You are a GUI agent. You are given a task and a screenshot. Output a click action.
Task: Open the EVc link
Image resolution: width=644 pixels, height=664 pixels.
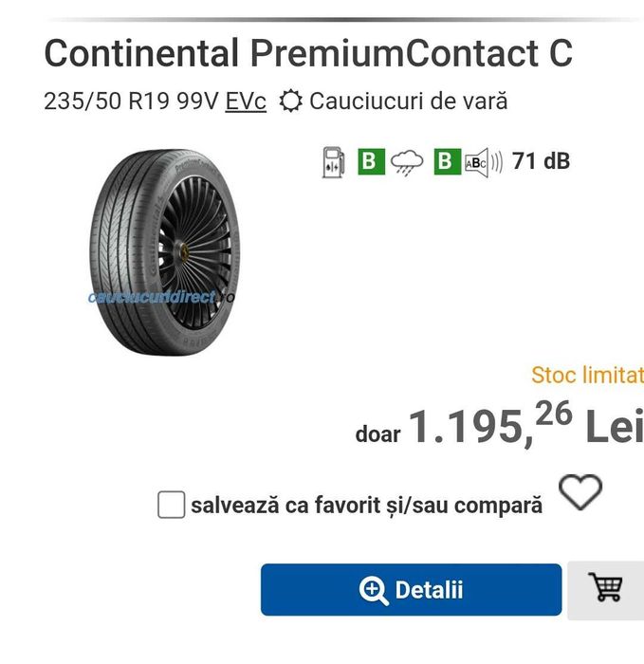click(246, 101)
